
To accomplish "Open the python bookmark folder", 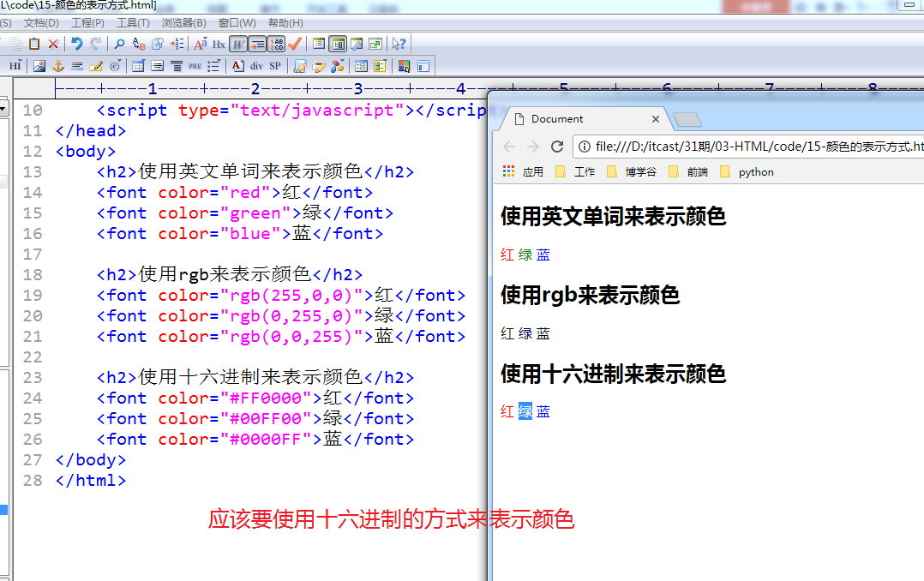I will (x=747, y=172).
